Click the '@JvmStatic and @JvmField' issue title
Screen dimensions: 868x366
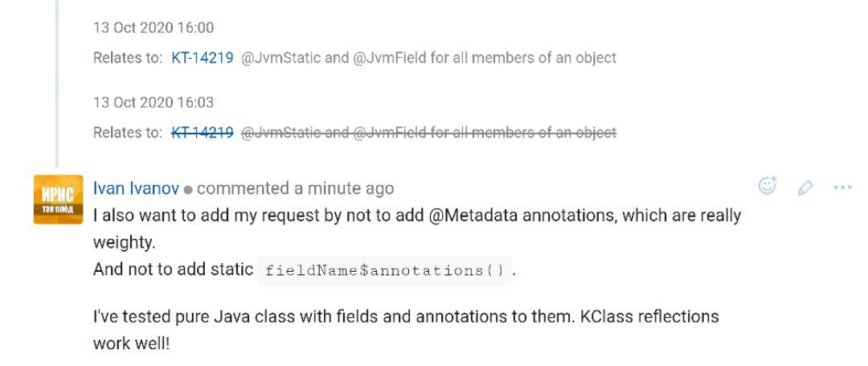[x=428, y=58]
